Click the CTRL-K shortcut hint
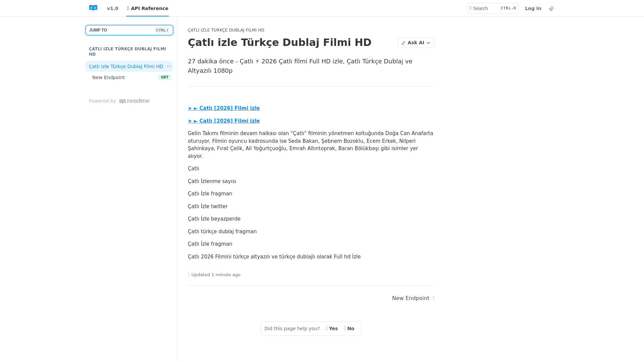Viewport: 644px width, 362px height. click(x=508, y=8)
